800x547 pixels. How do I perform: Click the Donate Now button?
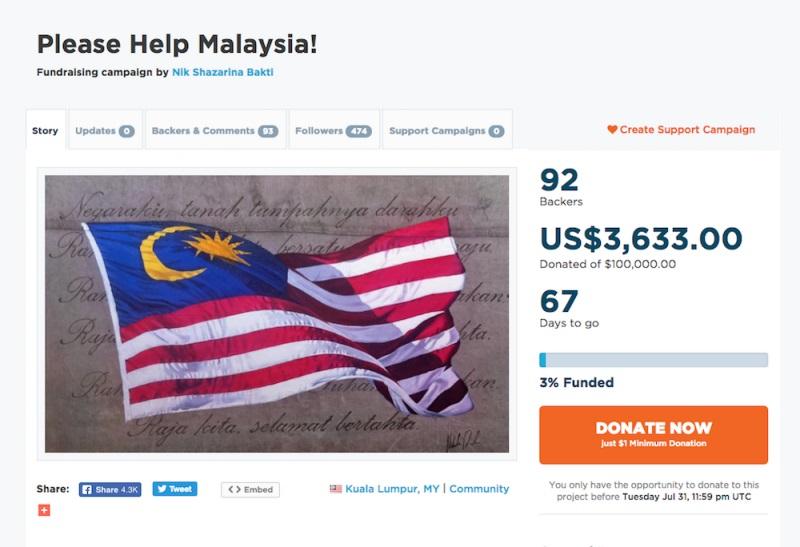point(653,435)
